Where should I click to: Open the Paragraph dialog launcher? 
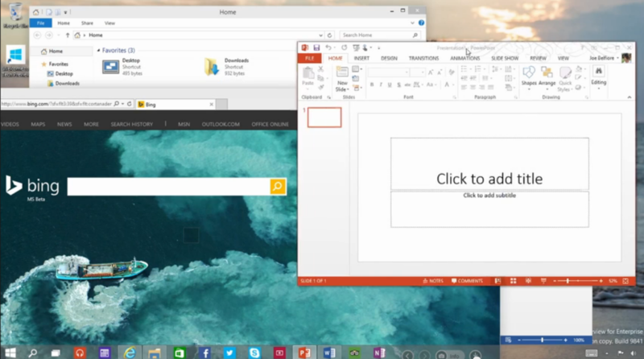tap(515, 97)
